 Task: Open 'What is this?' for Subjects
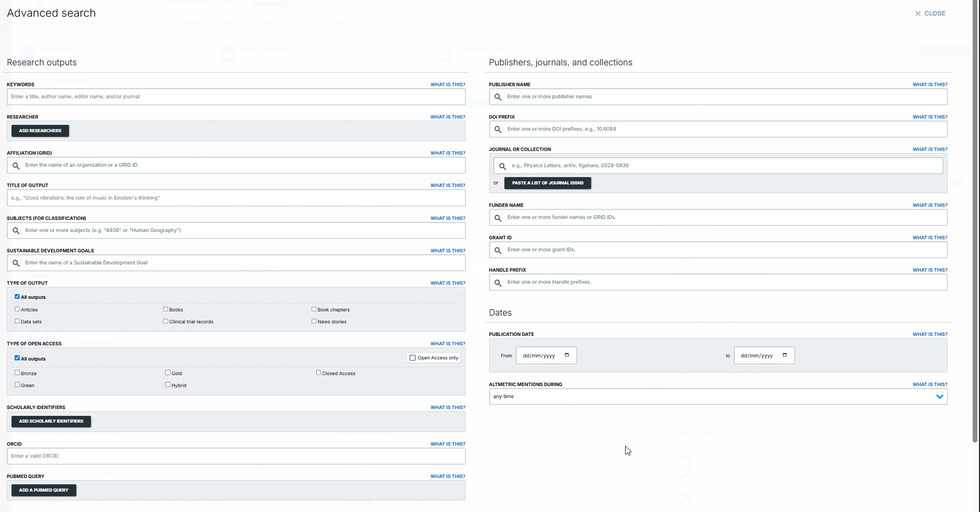coord(448,218)
